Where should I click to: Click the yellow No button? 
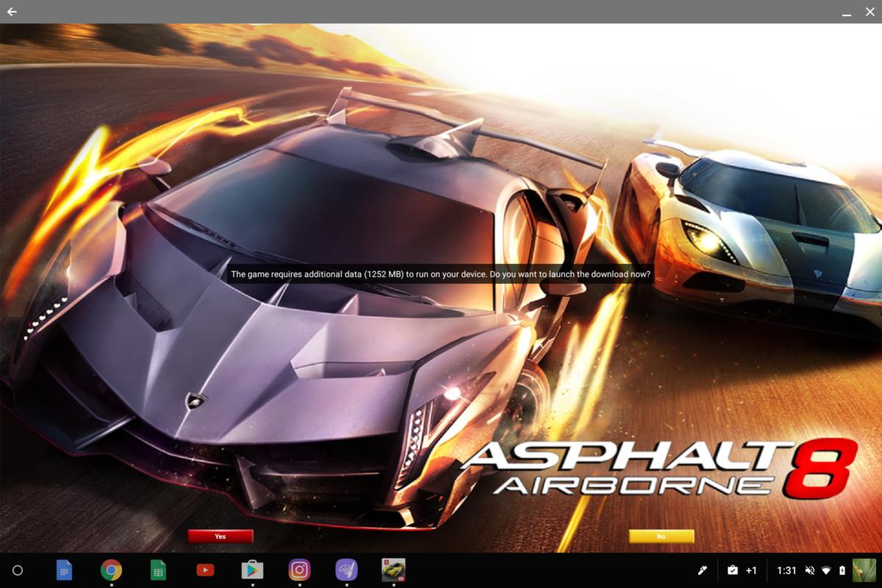(661, 537)
